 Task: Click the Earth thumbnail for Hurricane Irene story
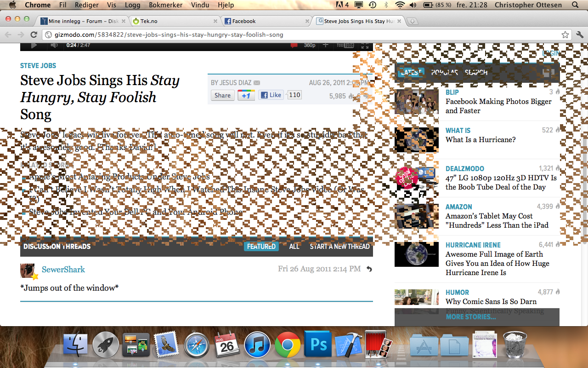click(x=417, y=254)
